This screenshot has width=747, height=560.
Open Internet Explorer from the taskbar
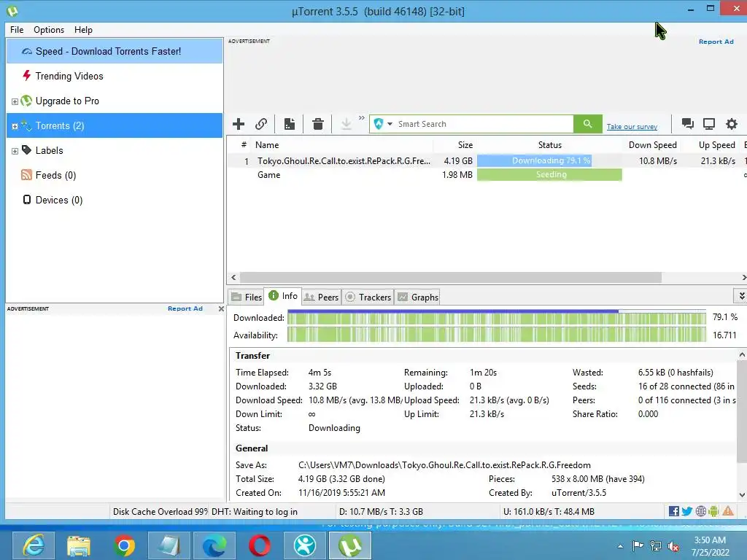tap(34, 545)
